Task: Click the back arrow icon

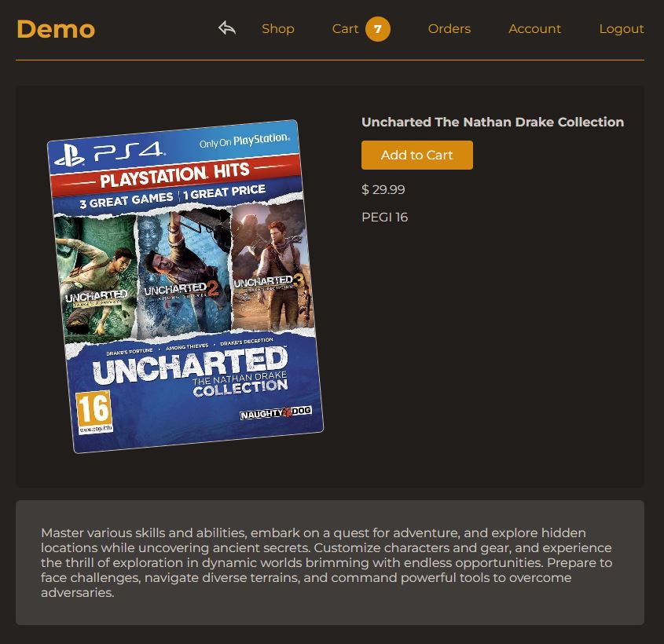Action: coord(227,28)
